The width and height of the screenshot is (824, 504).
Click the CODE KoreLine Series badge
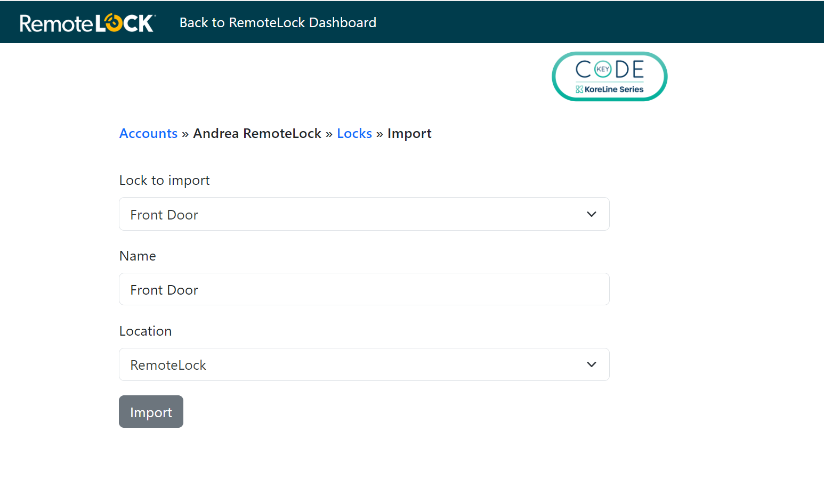[x=609, y=76]
